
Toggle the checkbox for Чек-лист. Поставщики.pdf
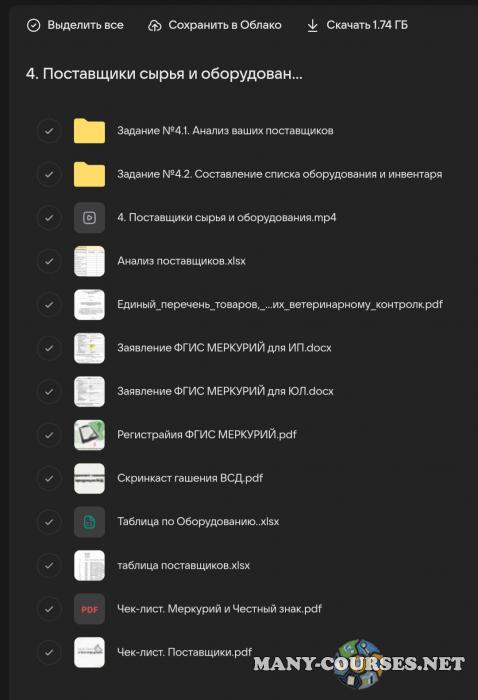coord(49,652)
